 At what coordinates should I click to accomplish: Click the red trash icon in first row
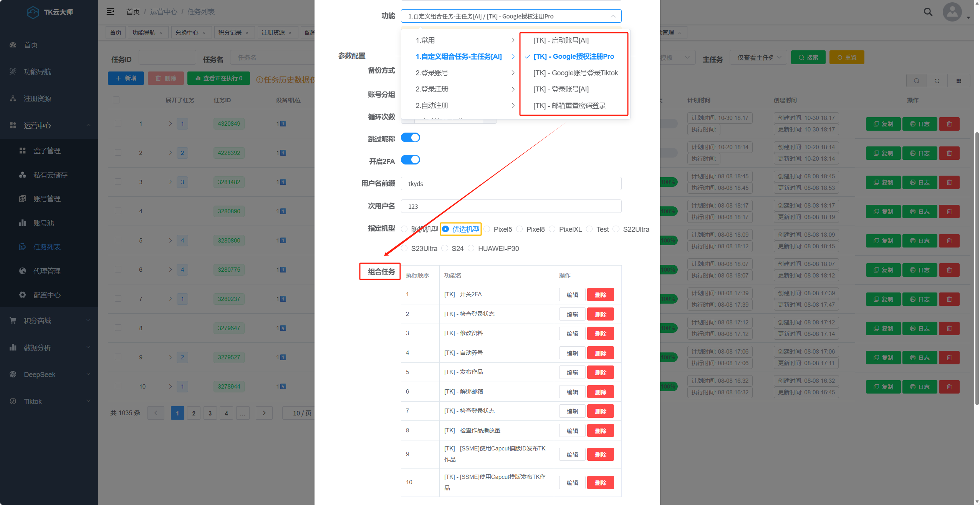click(949, 124)
